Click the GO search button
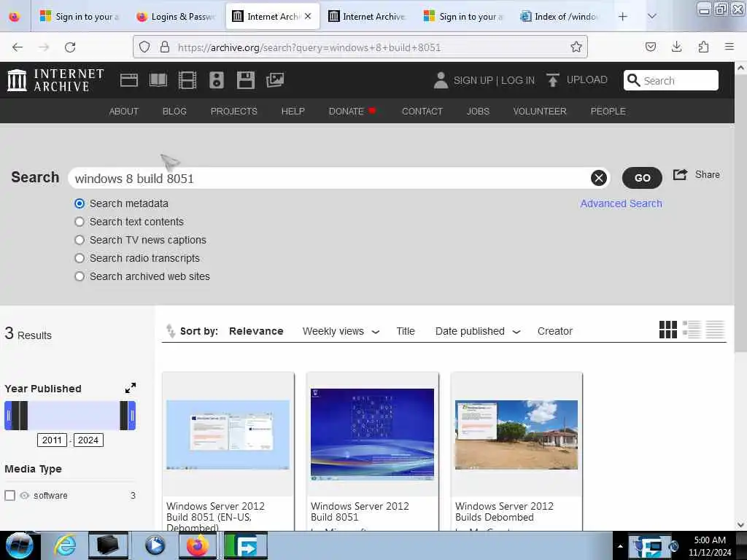 [x=642, y=178]
